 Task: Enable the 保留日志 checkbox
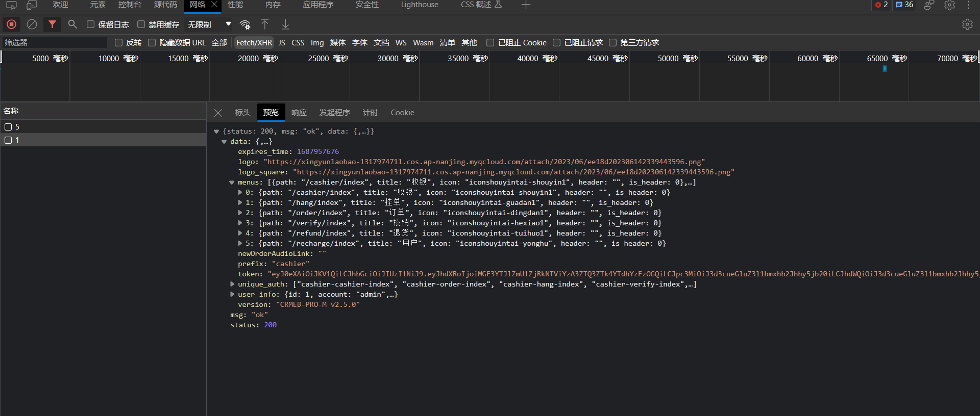point(90,24)
